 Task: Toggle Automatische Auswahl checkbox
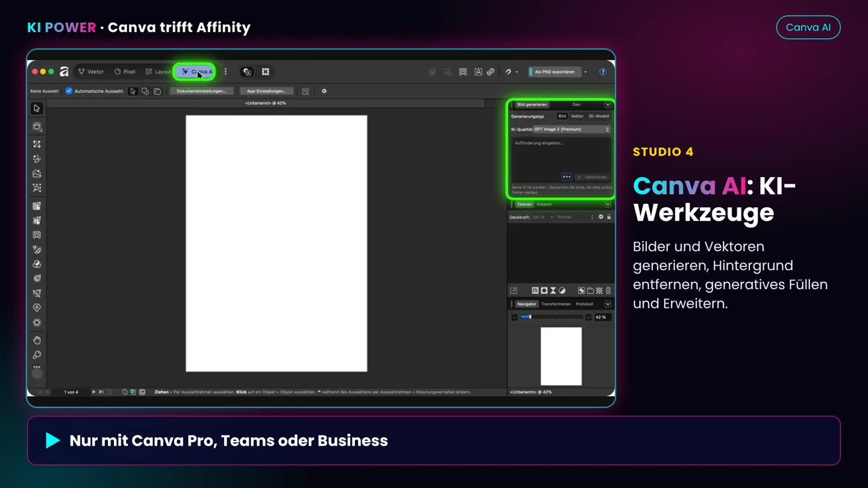pos(69,91)
